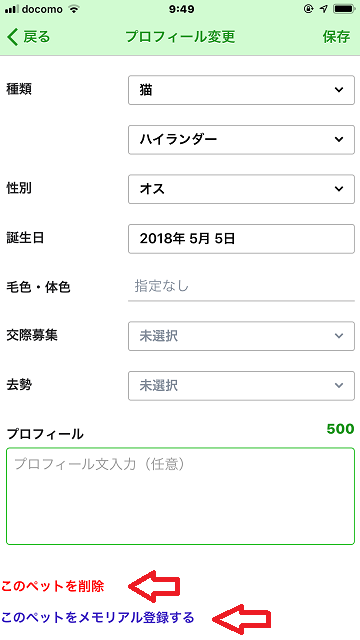
Task: Tap the location arrow status icon
Action: [323, 9]
